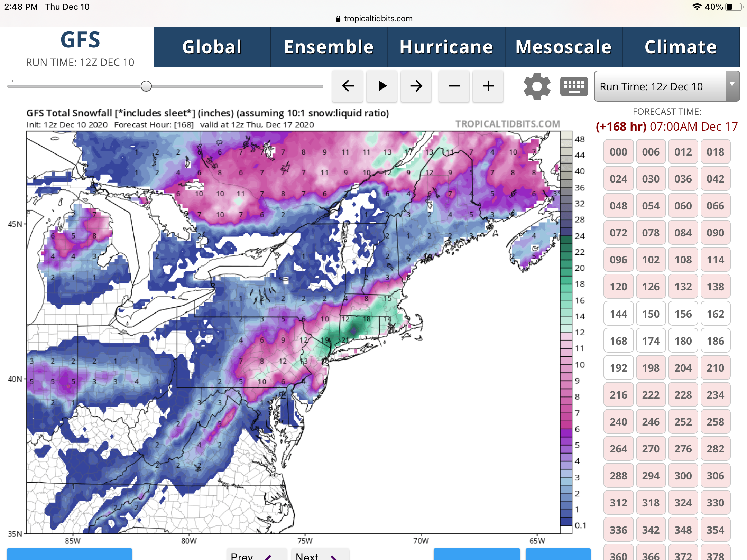Open the Mesoscale menu
The height and width of the screenshot is (560, 747).
563,47
